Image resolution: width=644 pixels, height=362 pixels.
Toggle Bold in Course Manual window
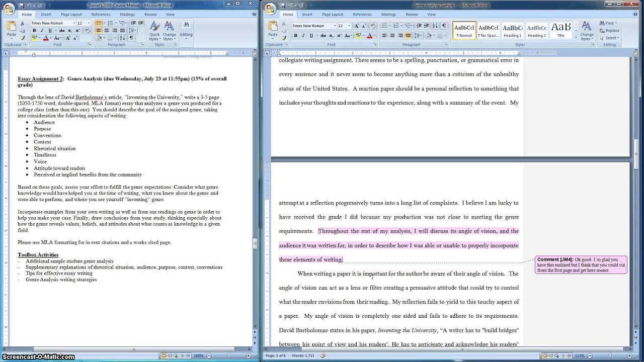pos(34,31)
